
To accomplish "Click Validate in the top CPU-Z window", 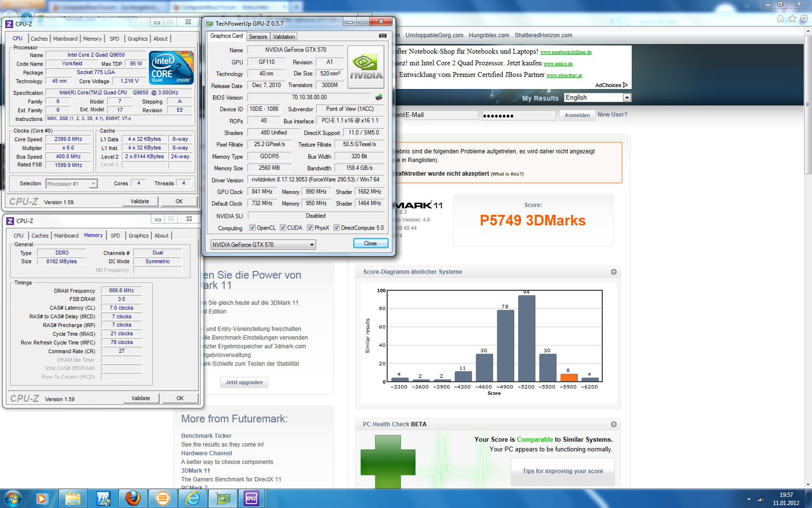I will (x=140, y=201).
